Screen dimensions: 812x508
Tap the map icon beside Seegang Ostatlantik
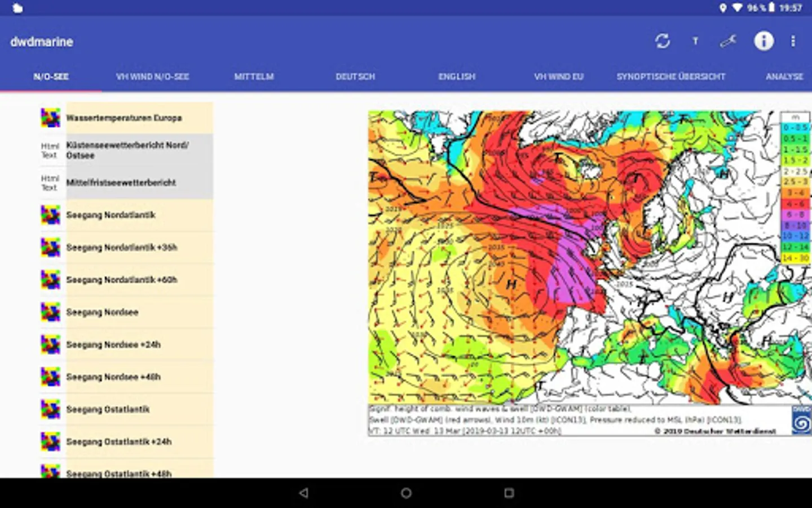tap(50, 409)
